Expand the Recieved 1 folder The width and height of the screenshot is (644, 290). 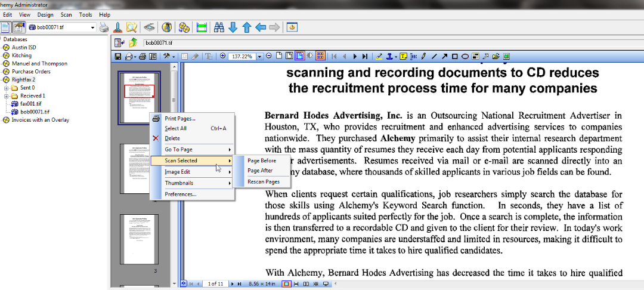coord(6,95)
